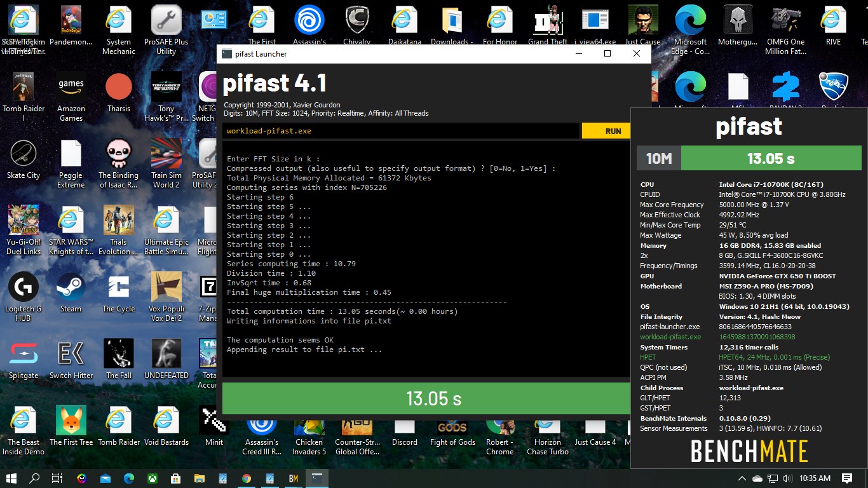Select the Trials Evolution desktop icon

point(119,230)
